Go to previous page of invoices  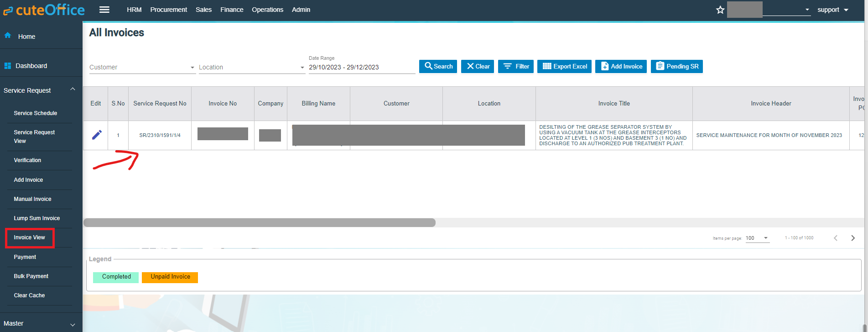pyautogui.click(x=836, y=238)
